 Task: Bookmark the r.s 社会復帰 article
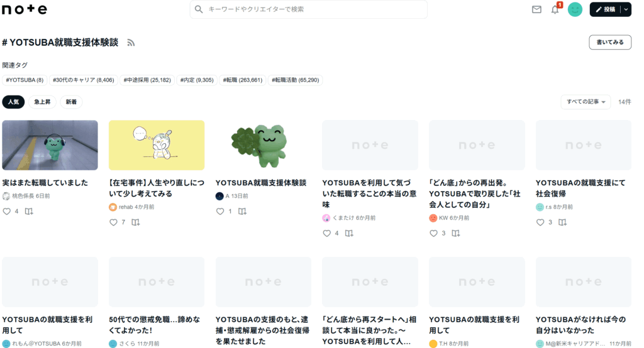pos(562,222)
